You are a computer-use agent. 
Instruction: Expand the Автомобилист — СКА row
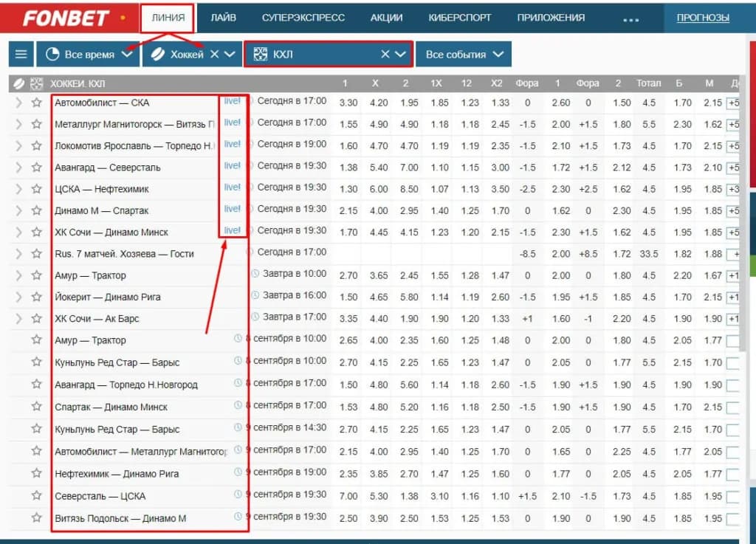18,103
